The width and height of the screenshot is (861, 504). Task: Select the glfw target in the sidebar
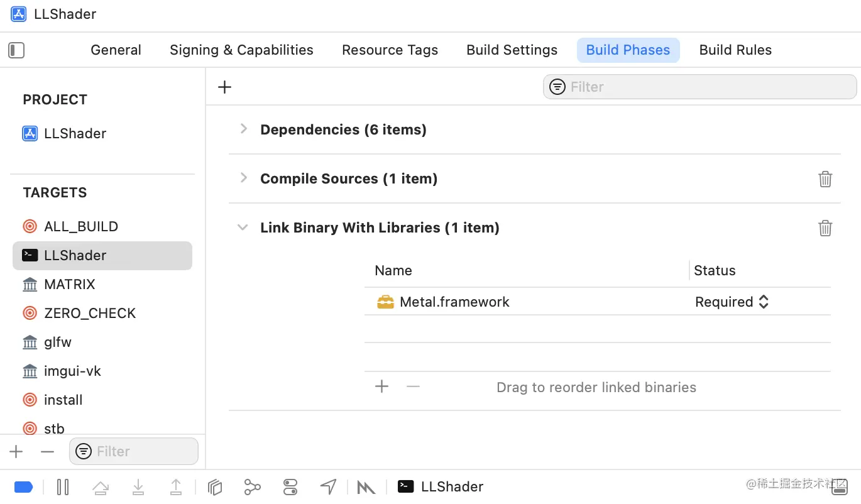point(58,342)
